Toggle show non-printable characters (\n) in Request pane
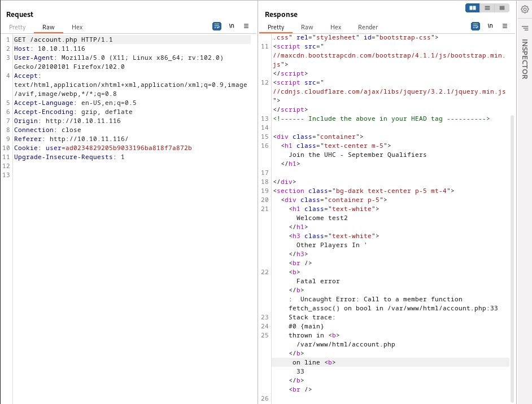This screenshot has width=532, height=404. click(232, 26)
